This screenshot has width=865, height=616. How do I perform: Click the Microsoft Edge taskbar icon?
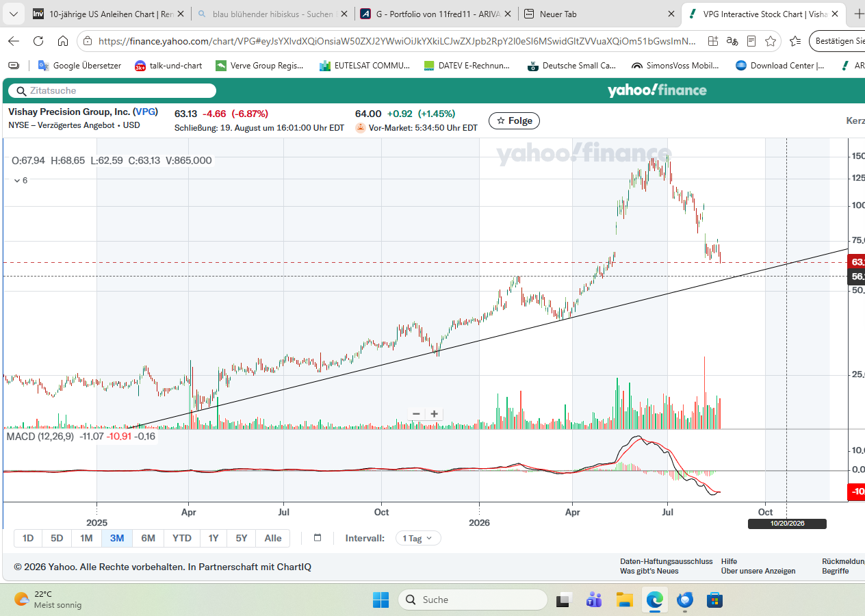click(x=655, y=600)
